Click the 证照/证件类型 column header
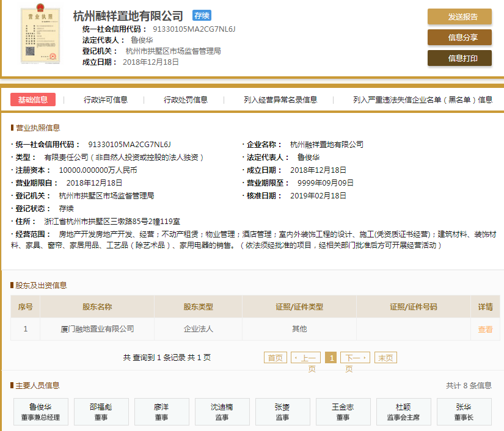This screenshot has height=431, width=504. point(299,306)
